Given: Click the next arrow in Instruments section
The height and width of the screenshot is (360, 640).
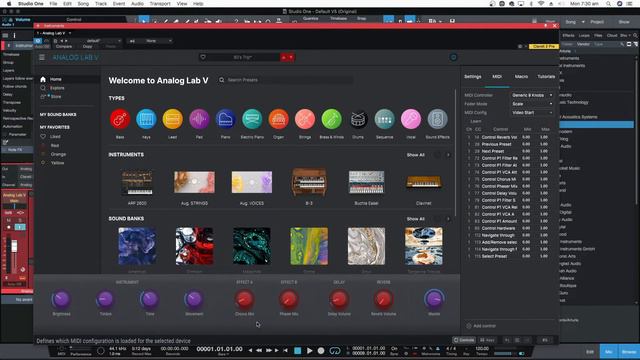Looking at the screenshot, I should [x=448, y=155].
